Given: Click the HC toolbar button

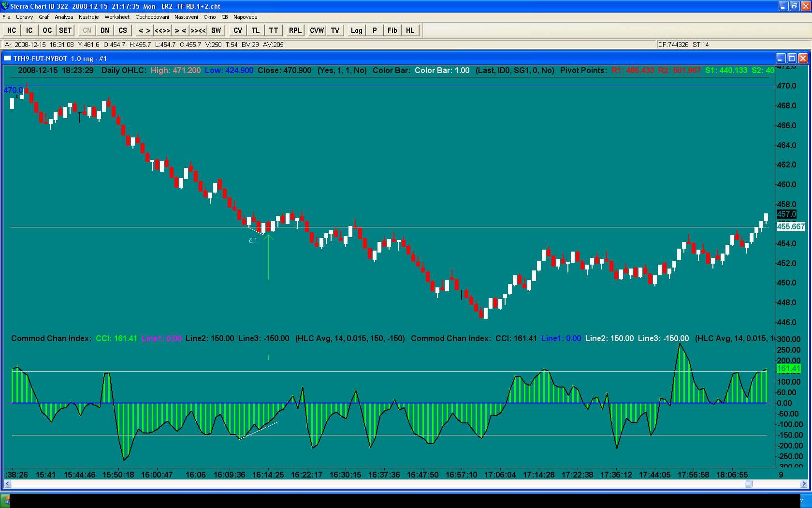Looking at the screenshot, I should tap(12, 30).
